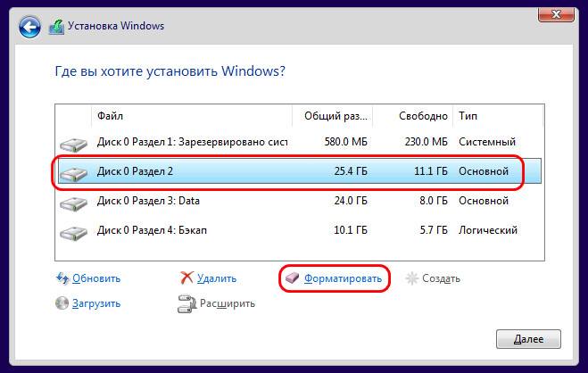Click the 230.0 МБ free space cell

(x=426, y=142)
